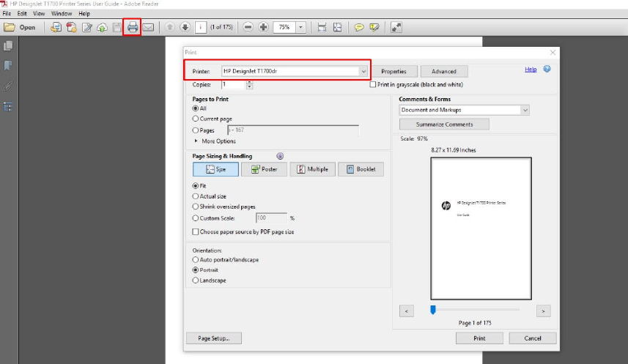Screen dimensions: 628x364
Task: Open the Page Thumbnails panel
Action: tap(9, 46)
